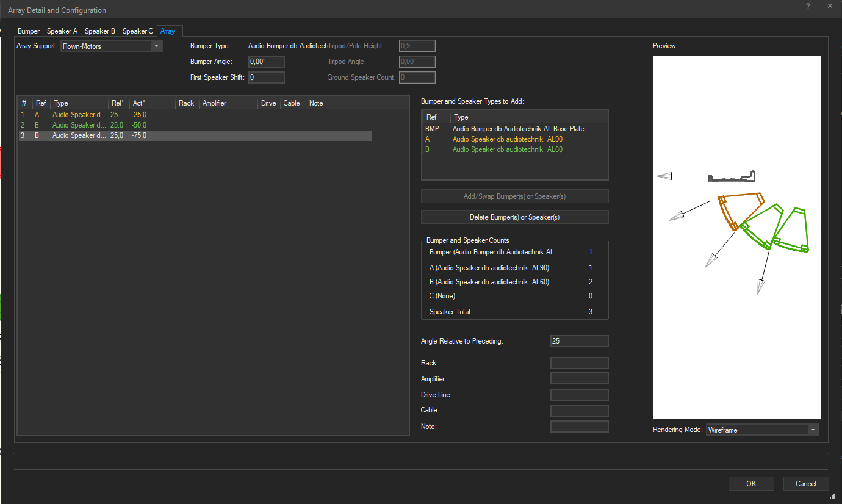Open the Rendering Mode dropdown

coord(813,430)
